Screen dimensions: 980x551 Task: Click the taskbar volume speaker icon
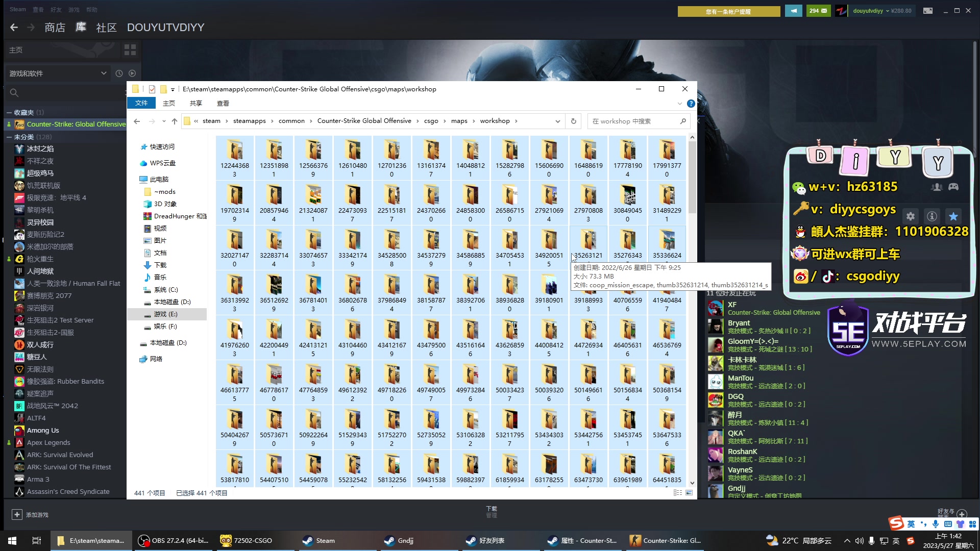[x=860, y=541]
